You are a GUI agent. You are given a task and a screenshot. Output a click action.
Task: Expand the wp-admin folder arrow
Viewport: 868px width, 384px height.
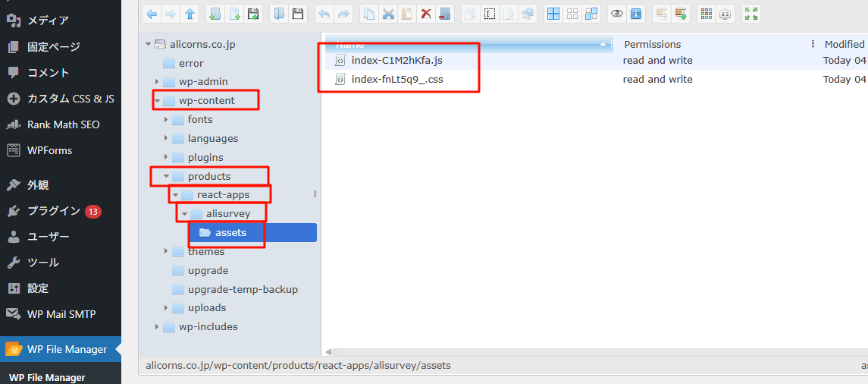pyautogui.click(x=158, y=82)
